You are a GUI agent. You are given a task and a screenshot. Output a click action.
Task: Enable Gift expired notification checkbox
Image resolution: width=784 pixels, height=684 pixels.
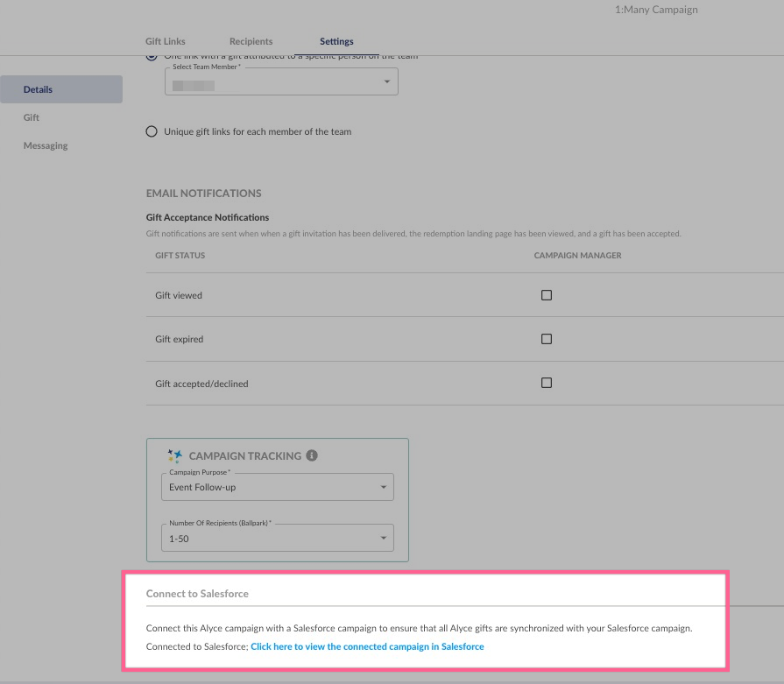547,339
